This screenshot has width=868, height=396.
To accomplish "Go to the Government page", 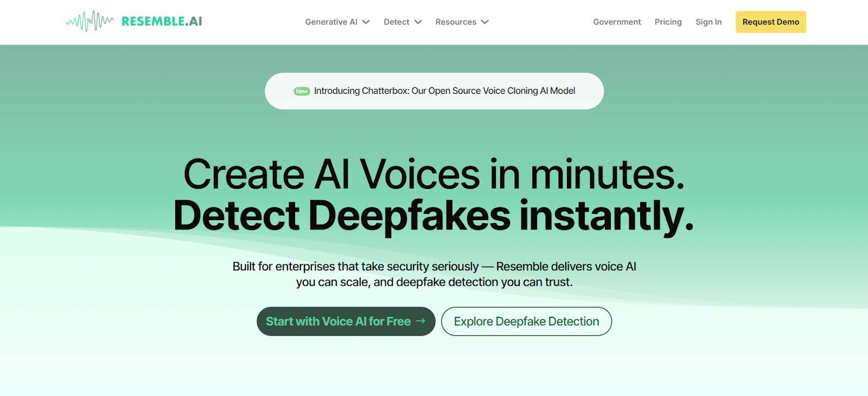I will 617,22.
